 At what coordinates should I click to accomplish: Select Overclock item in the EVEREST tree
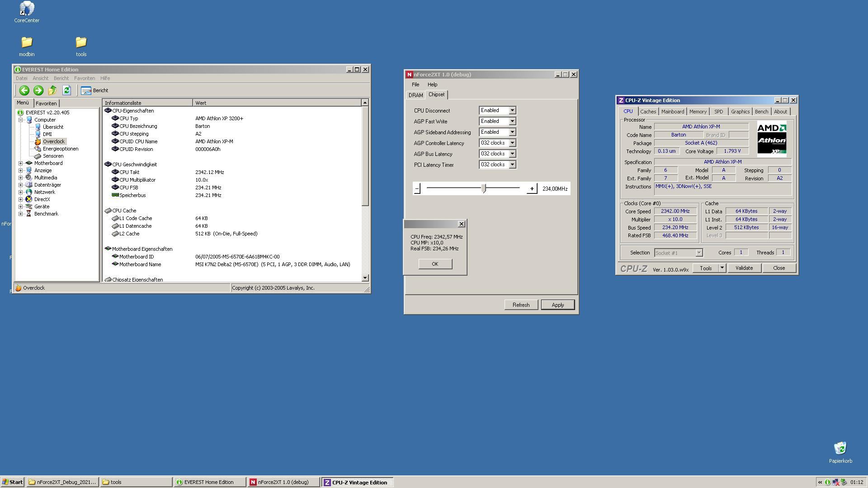[x=54, y=141]
